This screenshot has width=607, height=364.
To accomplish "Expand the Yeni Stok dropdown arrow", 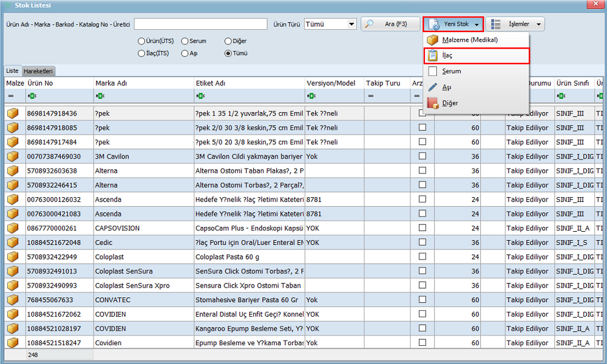I will coord(477,25).
